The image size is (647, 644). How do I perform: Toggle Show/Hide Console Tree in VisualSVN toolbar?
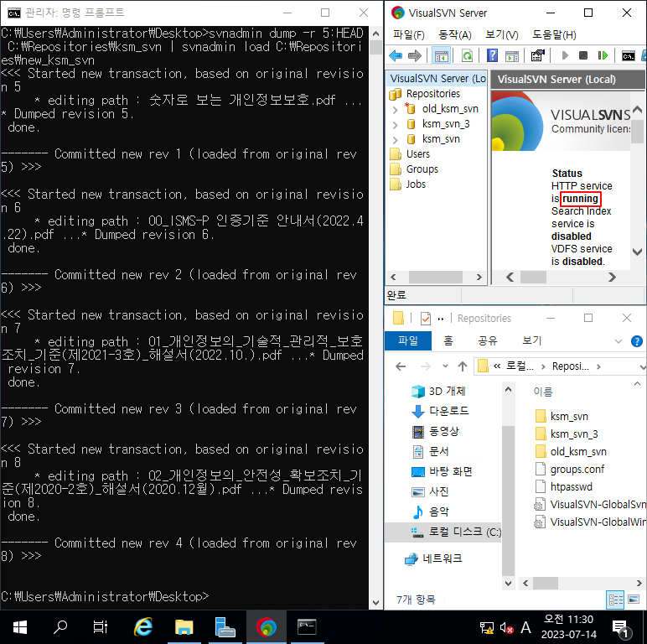click(441, 55)
